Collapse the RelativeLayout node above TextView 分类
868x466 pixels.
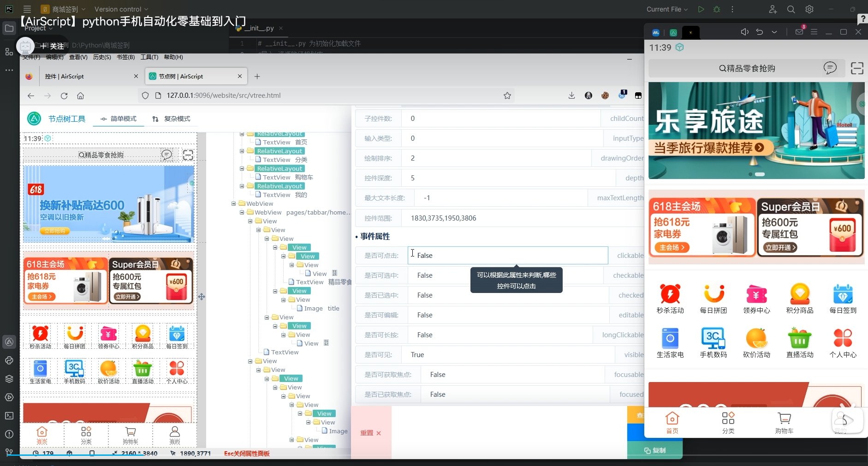point(242,151)
